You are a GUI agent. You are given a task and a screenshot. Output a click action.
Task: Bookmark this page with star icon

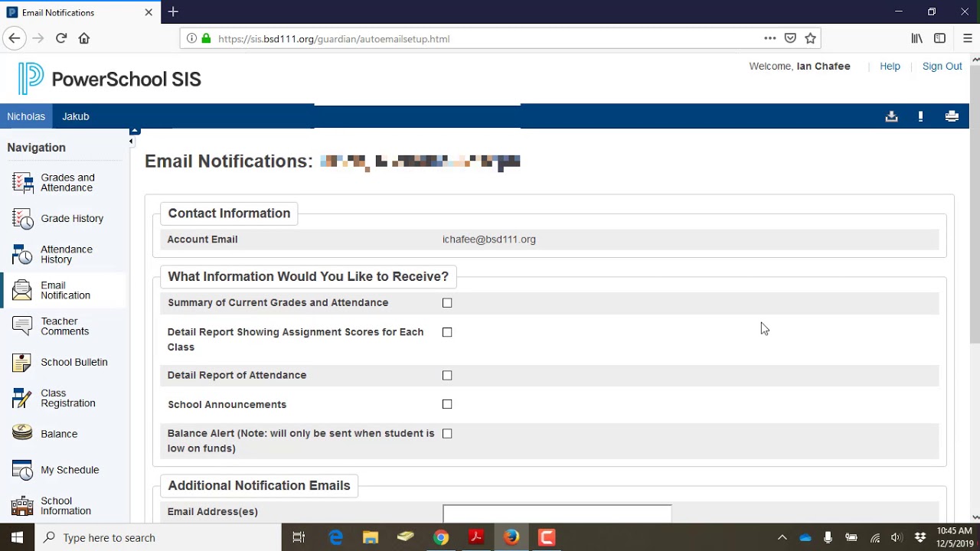pyautogui.click(x=810, y=38)
